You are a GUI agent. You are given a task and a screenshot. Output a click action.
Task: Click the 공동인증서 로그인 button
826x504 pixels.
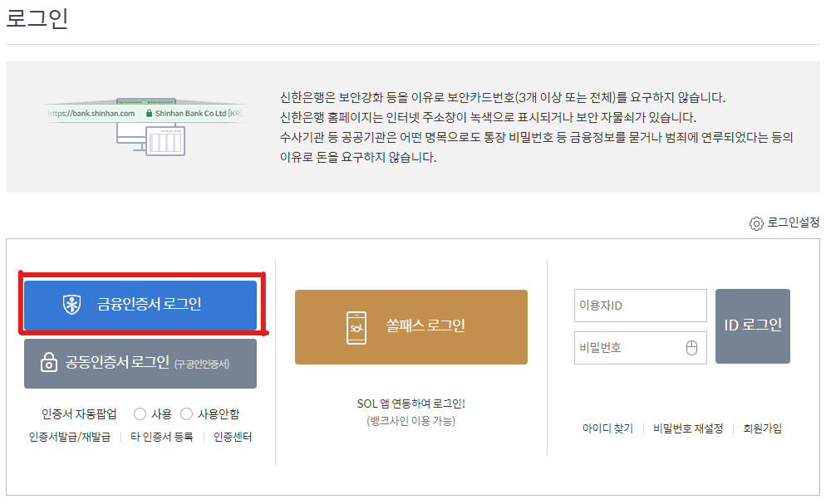(140, 364)
